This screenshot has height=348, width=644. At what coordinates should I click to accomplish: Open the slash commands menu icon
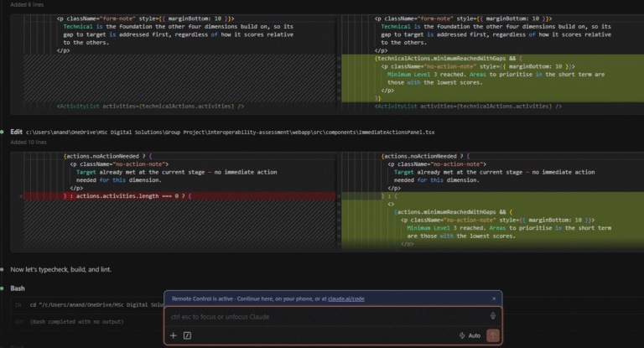(x=187, y=335)
